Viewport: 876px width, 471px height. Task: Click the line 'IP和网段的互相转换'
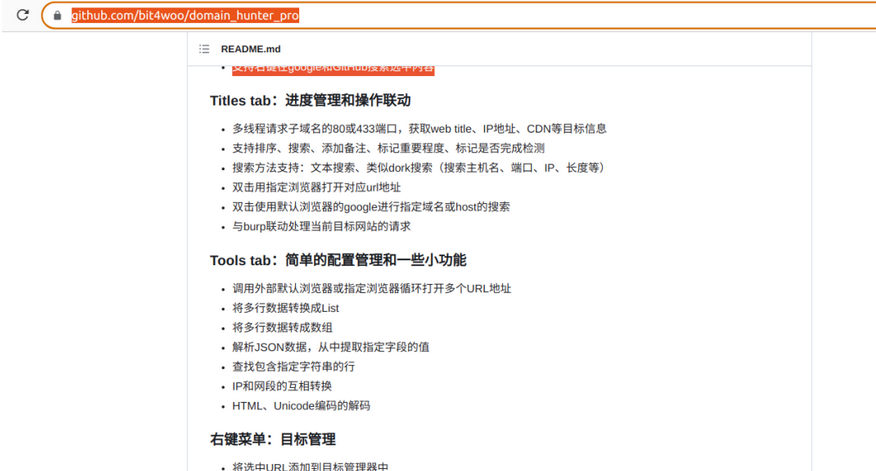(x=282, y=386)
